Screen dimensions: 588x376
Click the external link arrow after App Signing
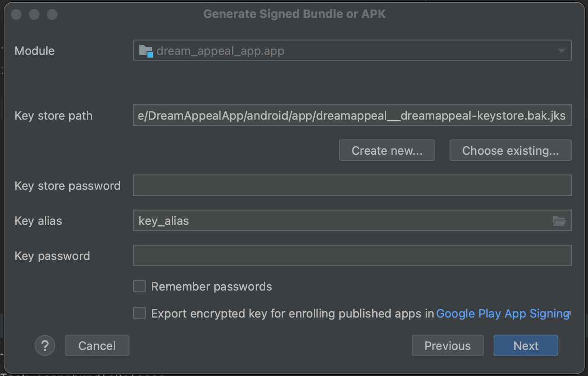569,313
